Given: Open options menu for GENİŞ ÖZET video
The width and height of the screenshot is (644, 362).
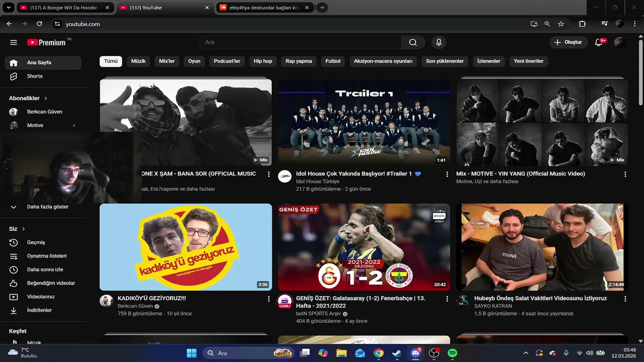Looking at the screenshot, I should click(x=447, y=299).
